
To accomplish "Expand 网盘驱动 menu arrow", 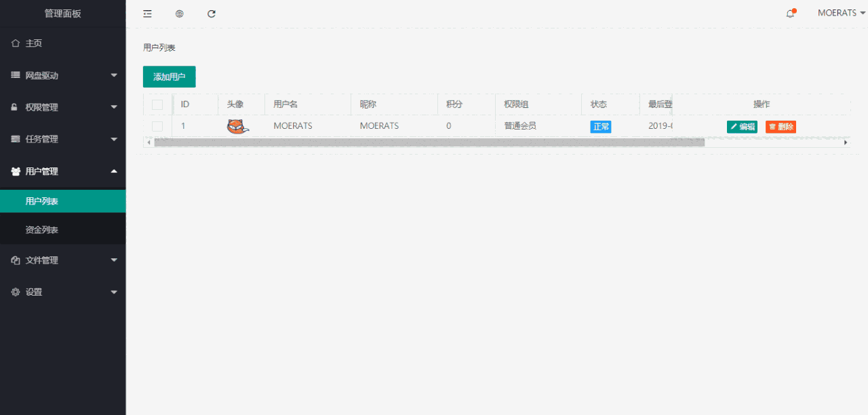I will tap(114, 75).
